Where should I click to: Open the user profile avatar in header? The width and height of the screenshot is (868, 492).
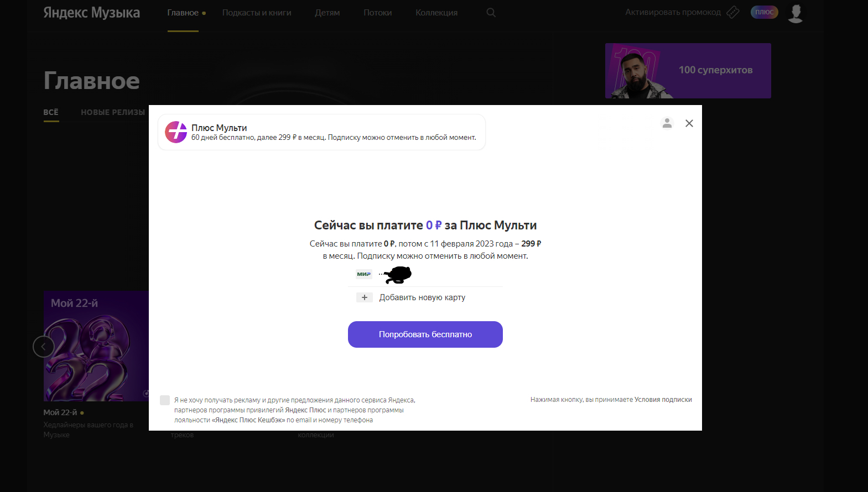796,13
